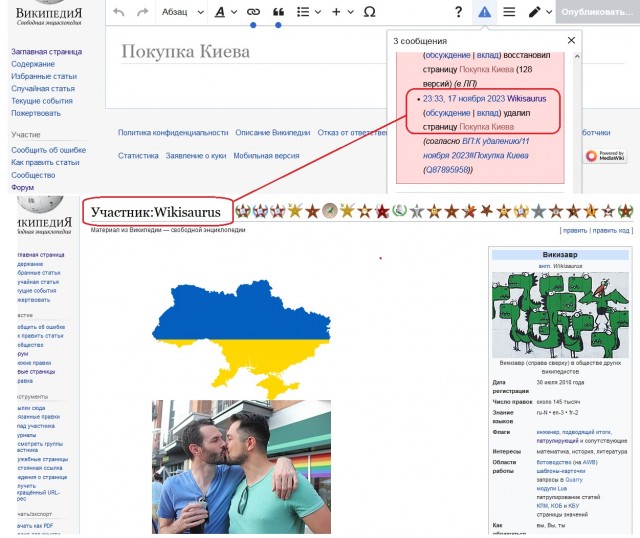This screenshot has width=640, height=538.
Task: Open the 23:33, 17 ноября 2023 log link
Action: tap(464, 98)
